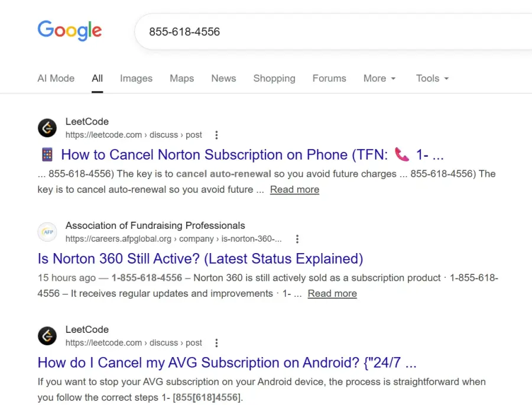Open "How do I Cancel my AVG Subscription" link
Viewport: 532px width, 405px height.
(227, 363)
